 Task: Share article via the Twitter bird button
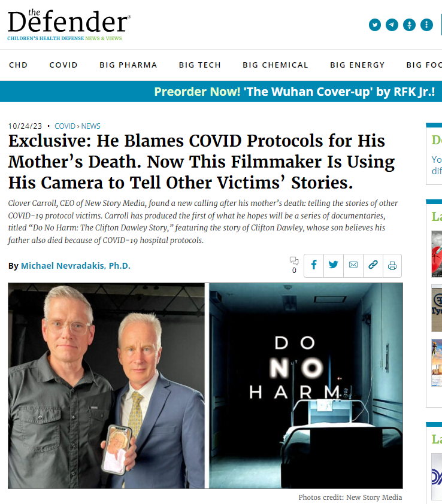334,266
